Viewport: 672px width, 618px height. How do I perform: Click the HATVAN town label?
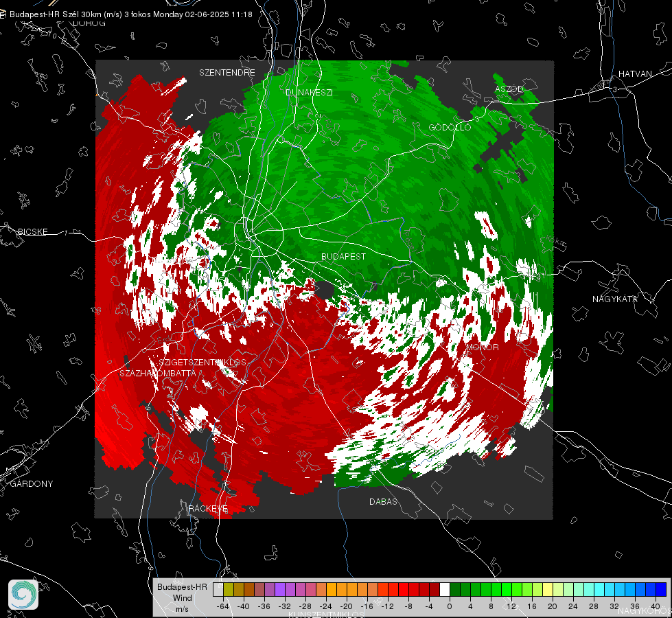pyautogui.click(x=635, y=73)
